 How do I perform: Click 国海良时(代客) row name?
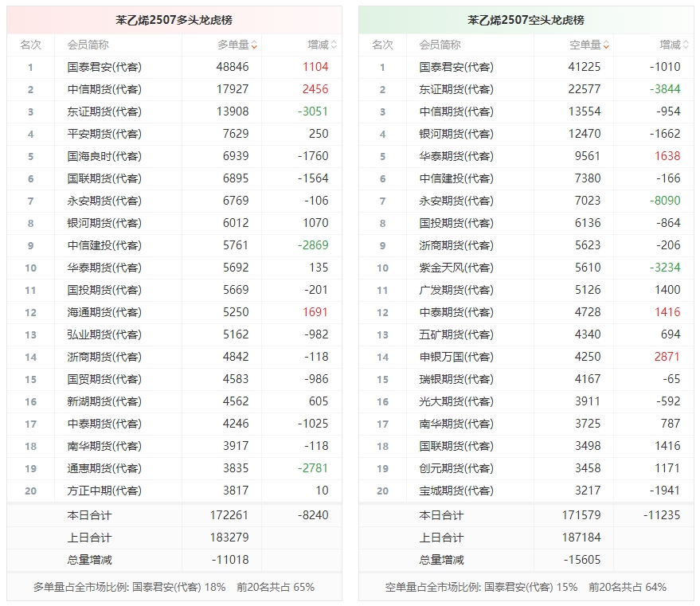pos(104,156)
